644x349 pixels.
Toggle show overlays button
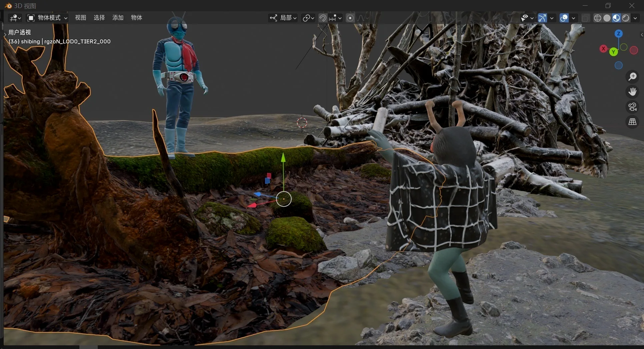click(x=564, y=18)
